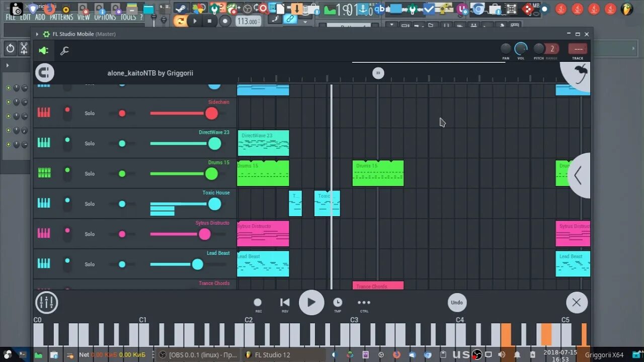Click the round C logo button

coord(44,73)
